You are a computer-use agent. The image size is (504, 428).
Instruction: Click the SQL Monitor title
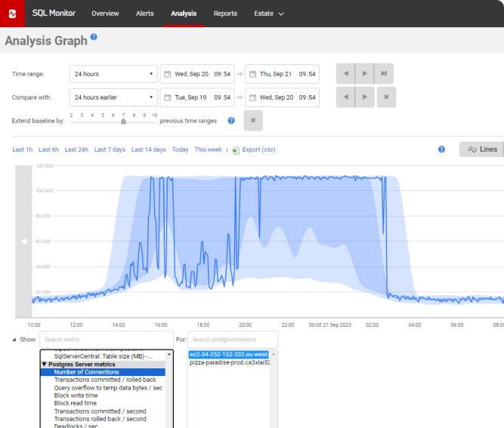(54, 13)
